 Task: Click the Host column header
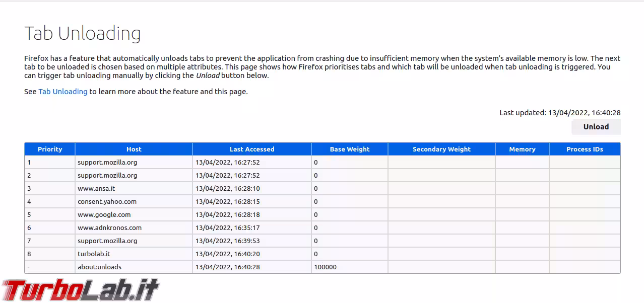134,149
